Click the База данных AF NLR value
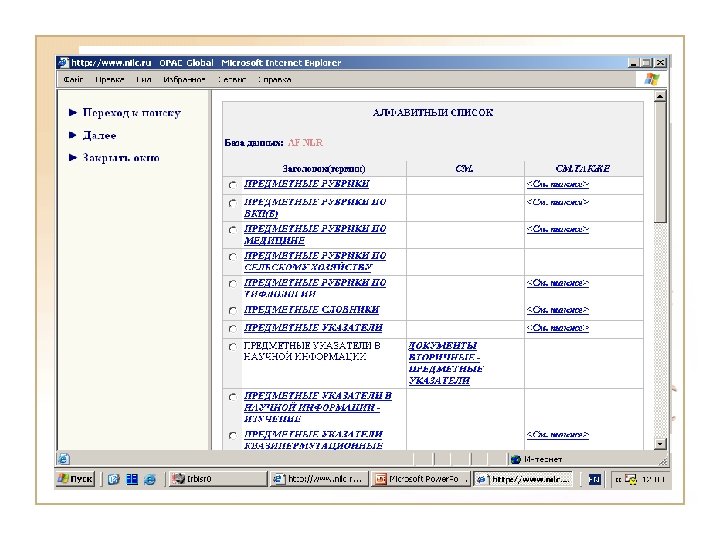This screenshot has width=720, height=540. [x=305, y=142]
